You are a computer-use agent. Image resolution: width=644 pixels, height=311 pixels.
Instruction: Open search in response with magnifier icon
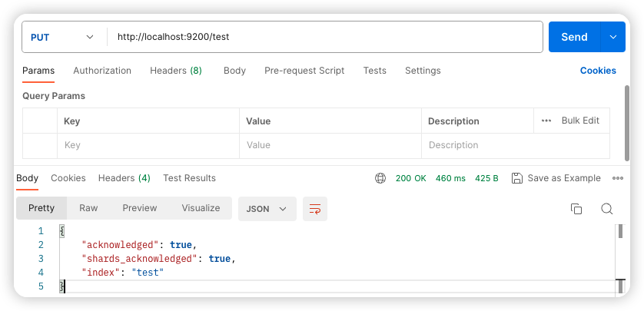click(x=607, y=209)
